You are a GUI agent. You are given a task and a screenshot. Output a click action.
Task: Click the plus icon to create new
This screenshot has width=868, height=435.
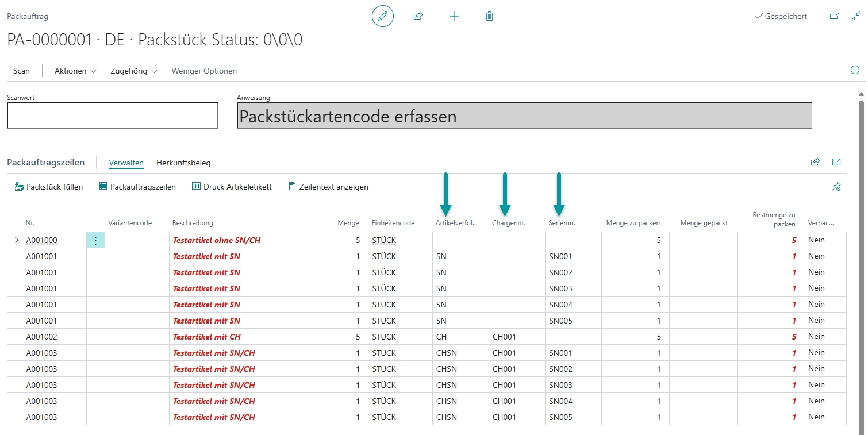pos(454,16)
